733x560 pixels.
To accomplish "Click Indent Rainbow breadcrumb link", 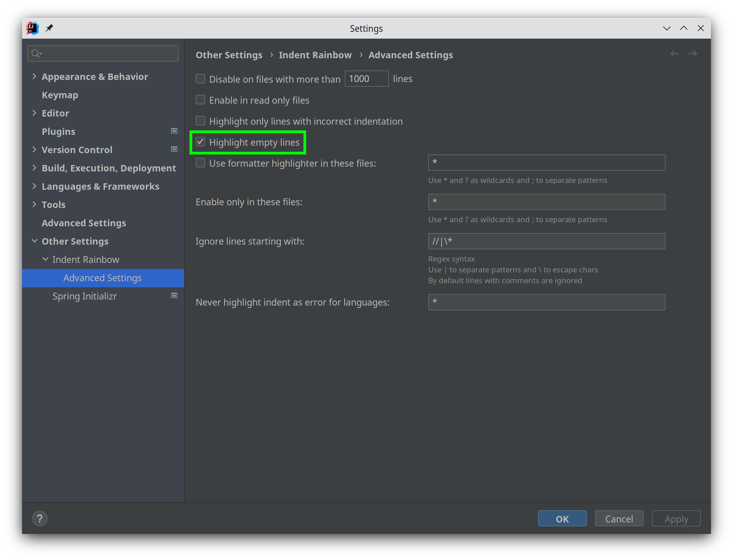I will [x=315, y=55].
